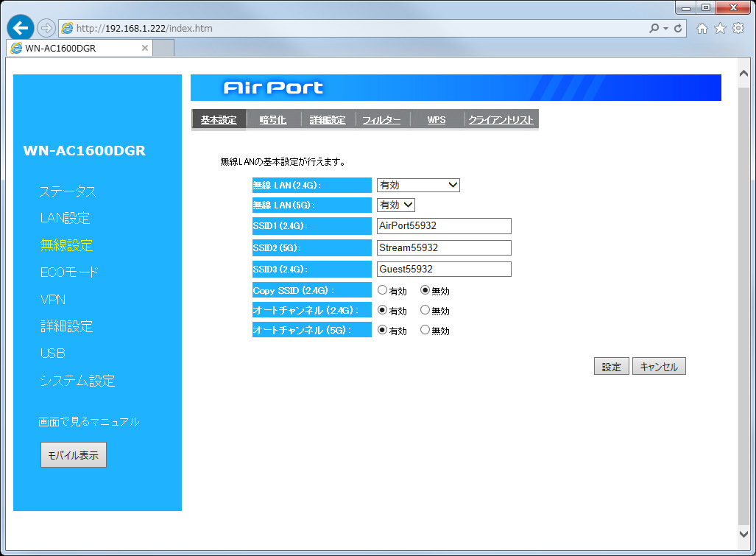The height and width of the screenshot is (556, 756).
Task: Open ステータス in the sidebar
Action: pos(68,191)
